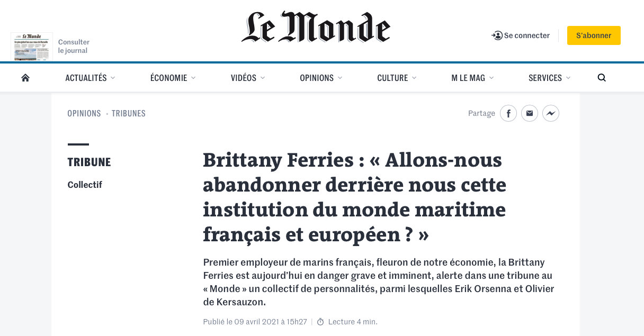Image resolution: width=644 pixels, height=336 pixels.
Task: Follow the Tribunes breadcrumb link
Action: (x=129, y=113)
